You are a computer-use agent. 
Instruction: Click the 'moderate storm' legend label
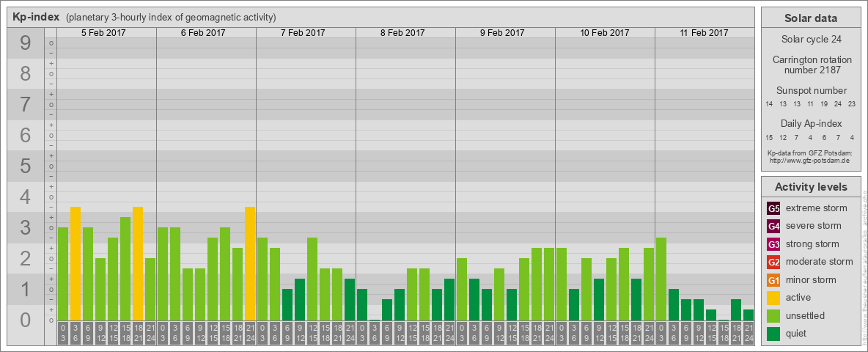point(820,262)
